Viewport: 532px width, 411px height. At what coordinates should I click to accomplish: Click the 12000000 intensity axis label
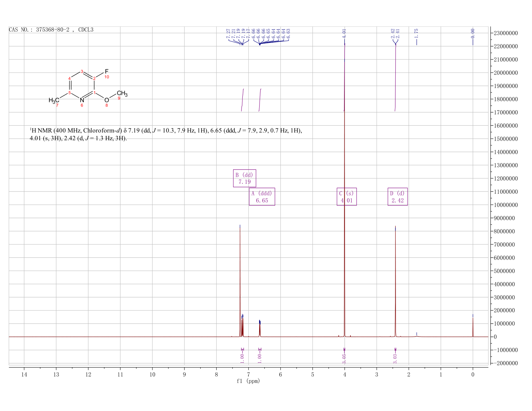coord(506,179)
